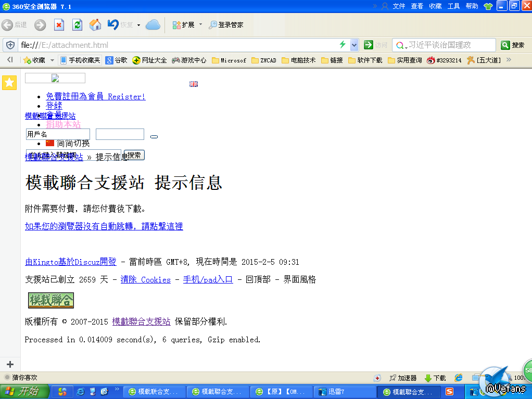Open the 查看 menu
The image size is (532, 399).
click(x=417, y=6)
